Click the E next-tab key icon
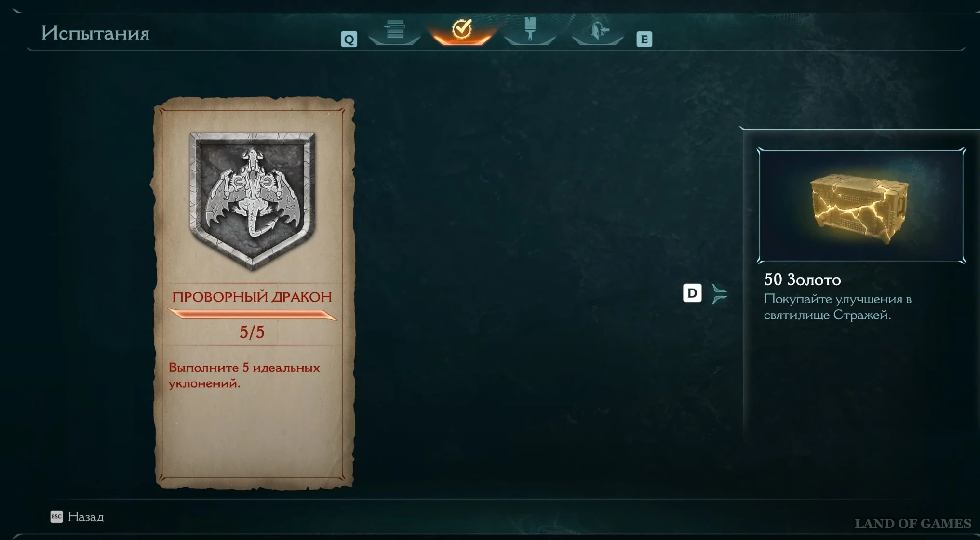Screen dimensions: 980x540 [644, 39]
